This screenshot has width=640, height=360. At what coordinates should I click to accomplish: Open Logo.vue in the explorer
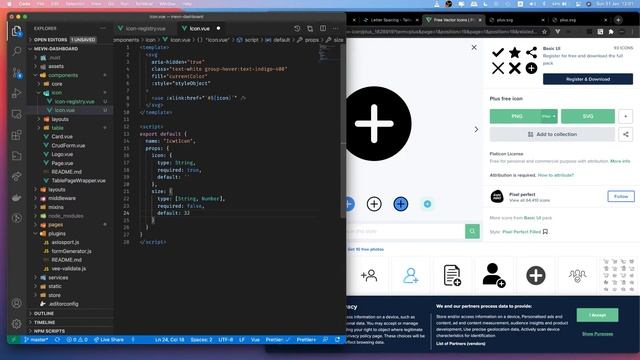(x=62, y=154)
